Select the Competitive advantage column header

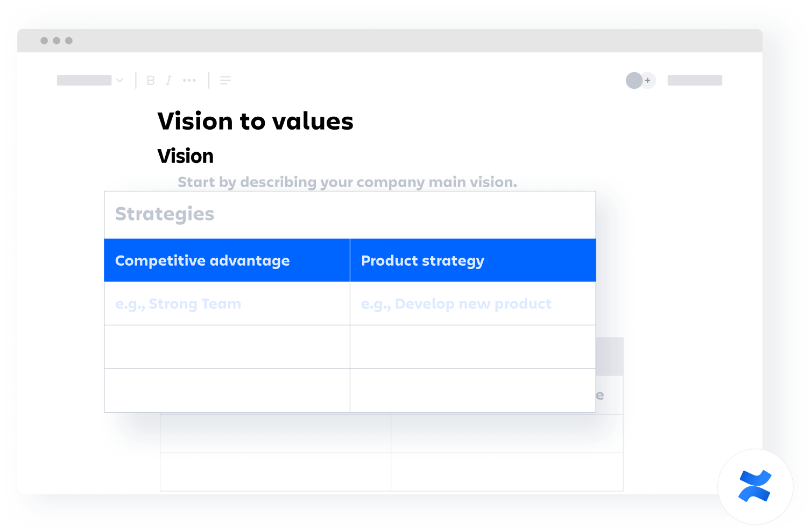pos(202,260)
